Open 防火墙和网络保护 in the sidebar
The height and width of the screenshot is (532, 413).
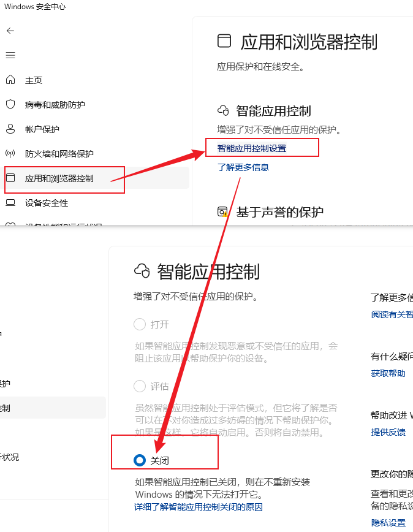pyautogui.click(x=59, y=154)
